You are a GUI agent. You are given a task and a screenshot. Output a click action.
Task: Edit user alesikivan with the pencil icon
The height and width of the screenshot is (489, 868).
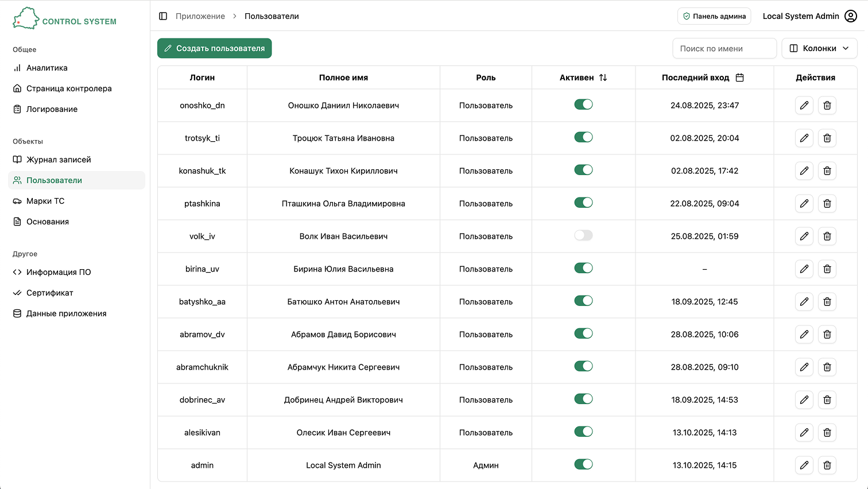[804, 433]
